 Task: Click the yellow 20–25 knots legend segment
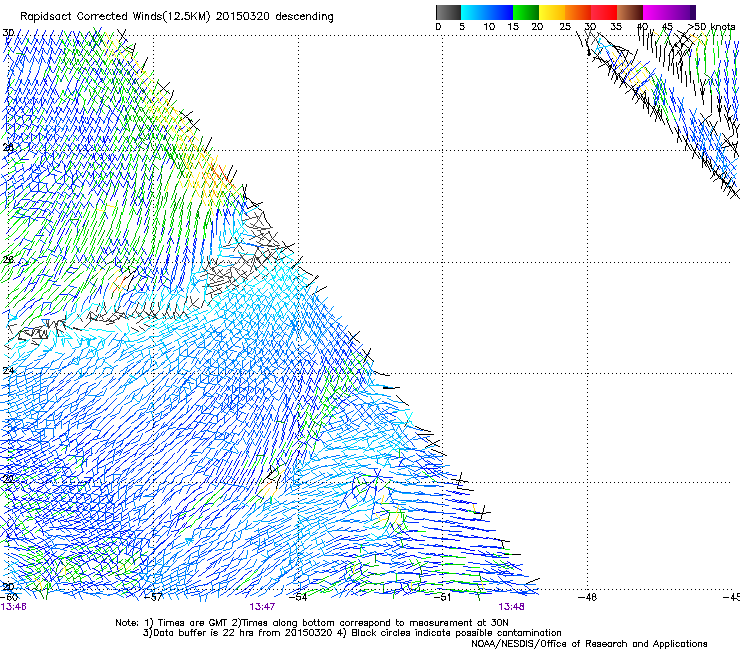click(x=552, y=12)
